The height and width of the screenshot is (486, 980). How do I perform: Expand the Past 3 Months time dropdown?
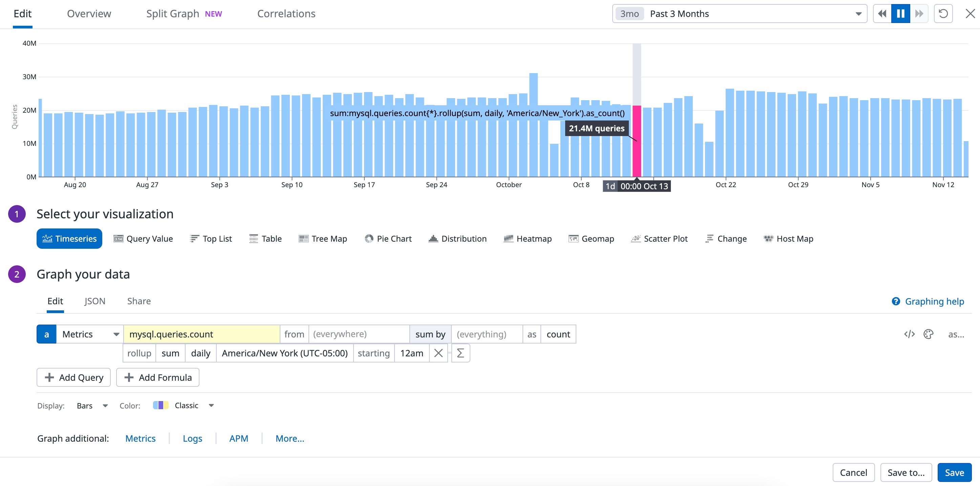tap(858, 14)
